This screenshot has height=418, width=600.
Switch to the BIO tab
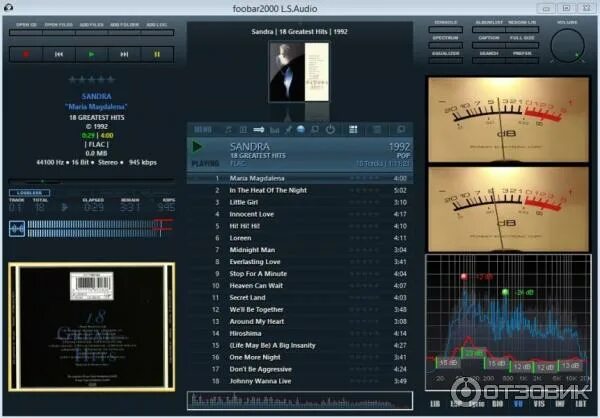[x=497, y=404]
